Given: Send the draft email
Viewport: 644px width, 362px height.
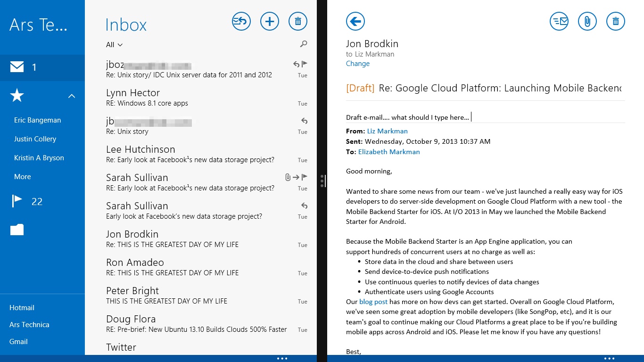Looking at the screenshot, I should (x=559, y=21).
